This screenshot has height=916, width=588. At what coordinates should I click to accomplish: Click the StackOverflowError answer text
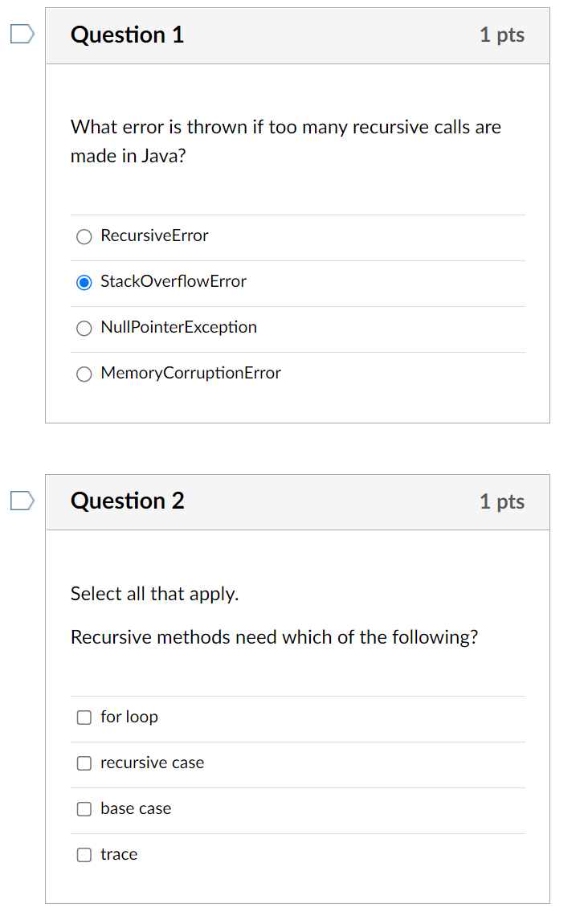(x=174, y=281)
